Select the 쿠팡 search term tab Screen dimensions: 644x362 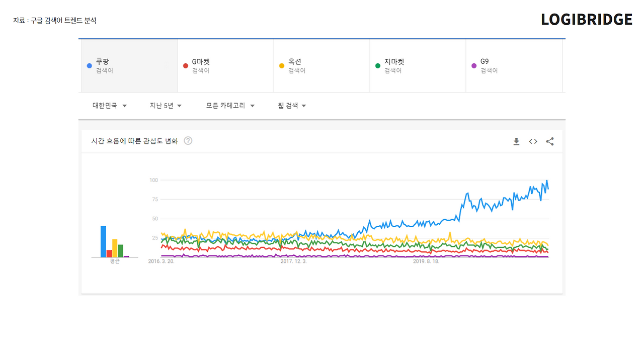130,66
